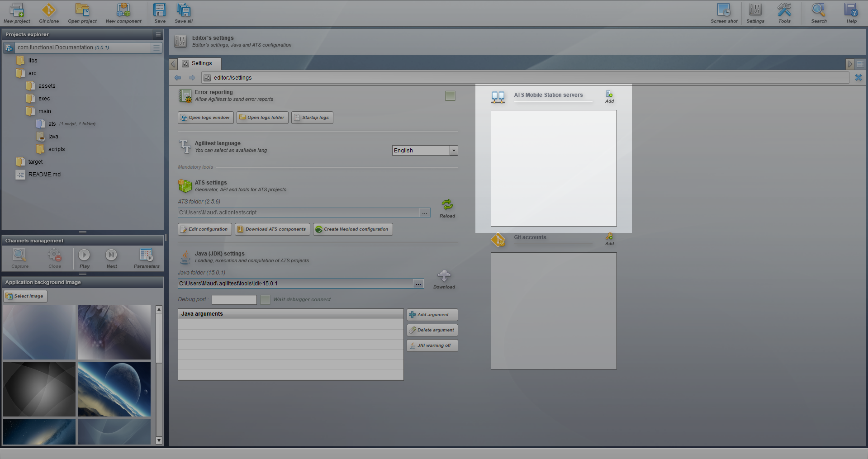Screen dimensions: 868x459
Task: Choose the planet earth background thumbnail
Action: (x=114, y=389)
